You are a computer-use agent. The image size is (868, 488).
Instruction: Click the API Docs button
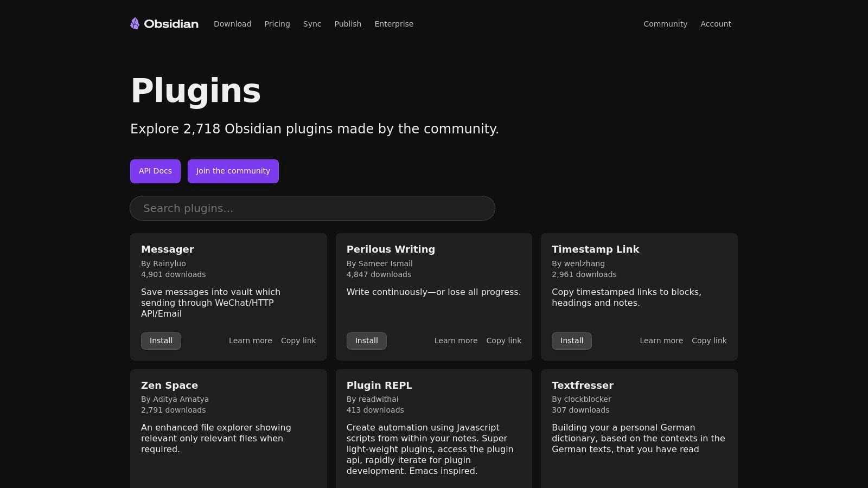click(x=155, y=171)
